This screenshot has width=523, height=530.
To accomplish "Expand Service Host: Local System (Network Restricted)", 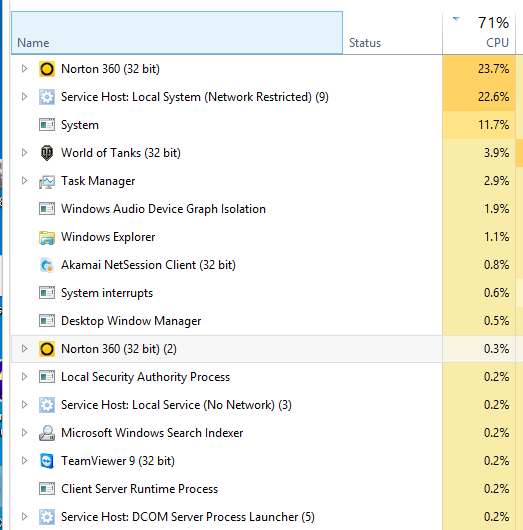I will pos(24,97).
